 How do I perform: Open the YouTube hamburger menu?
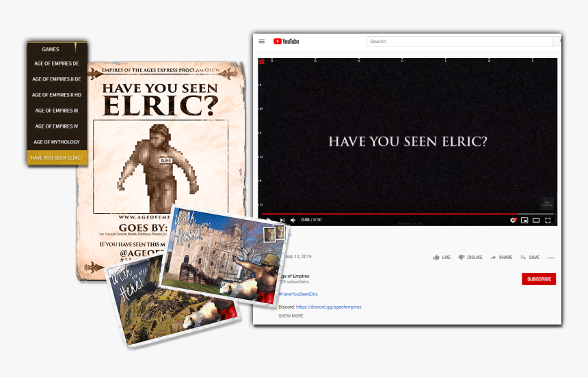262,41
